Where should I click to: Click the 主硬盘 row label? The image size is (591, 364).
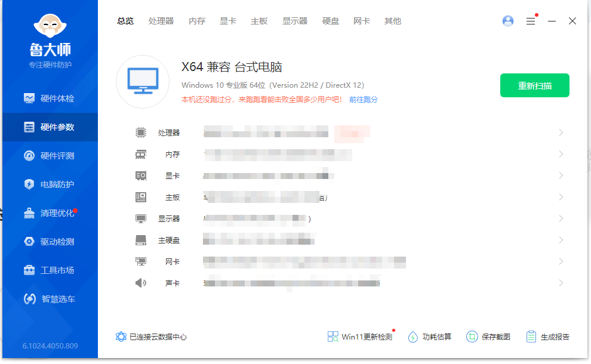[169, 240]
